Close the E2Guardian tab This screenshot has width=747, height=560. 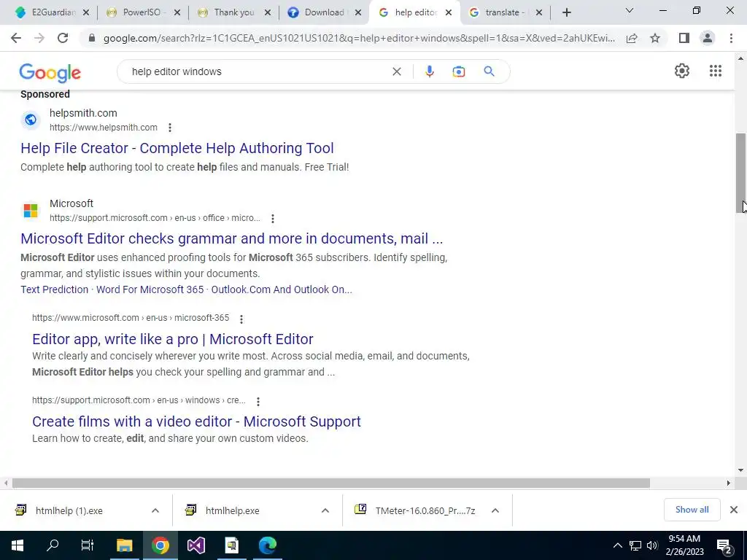pyautogui.click(x=86, y=13)
